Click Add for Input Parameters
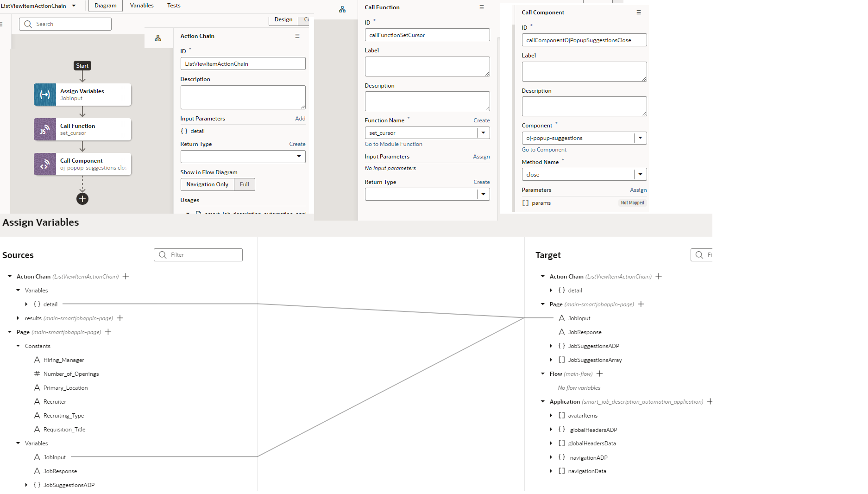This screenshot has height=494, width=868. tap(300, 119)
